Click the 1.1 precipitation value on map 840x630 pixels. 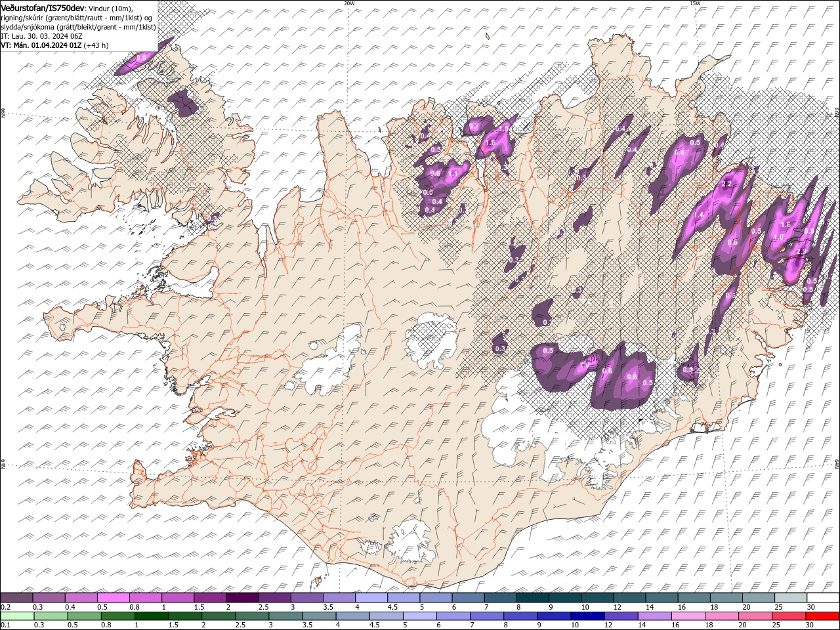453,173
